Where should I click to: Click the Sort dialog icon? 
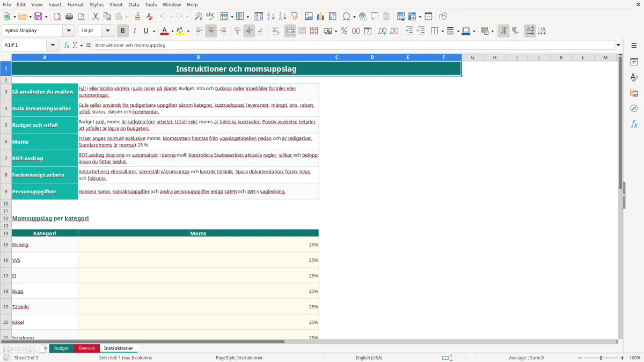pos(259,17)
